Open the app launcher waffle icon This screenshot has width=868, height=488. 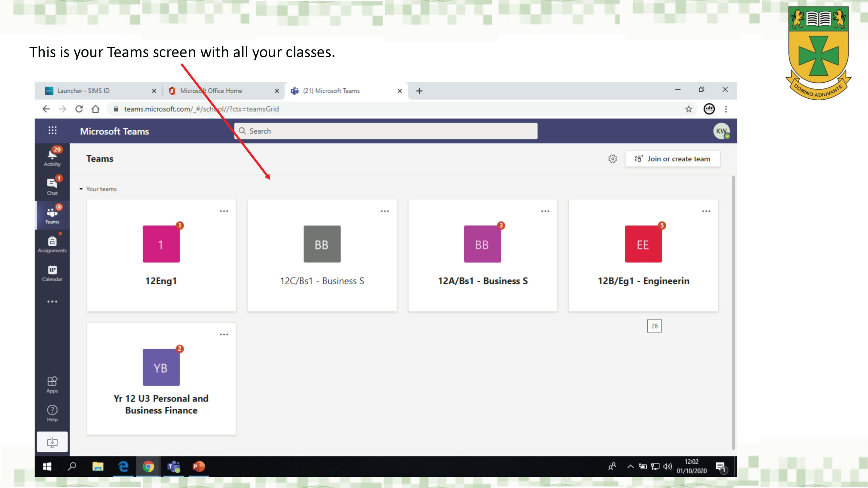pos(52,131)
